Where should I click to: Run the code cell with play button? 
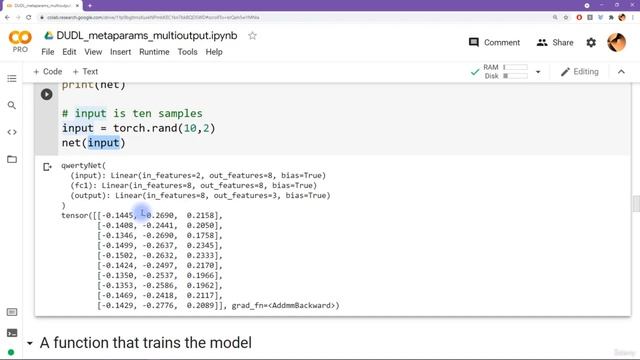pos(47,94)
